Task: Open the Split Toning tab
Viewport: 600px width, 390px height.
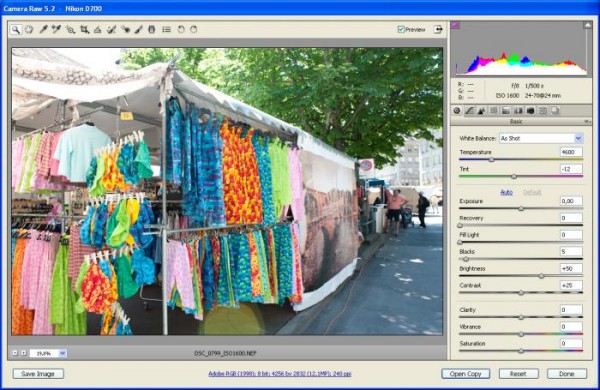Action: [506, 111]
